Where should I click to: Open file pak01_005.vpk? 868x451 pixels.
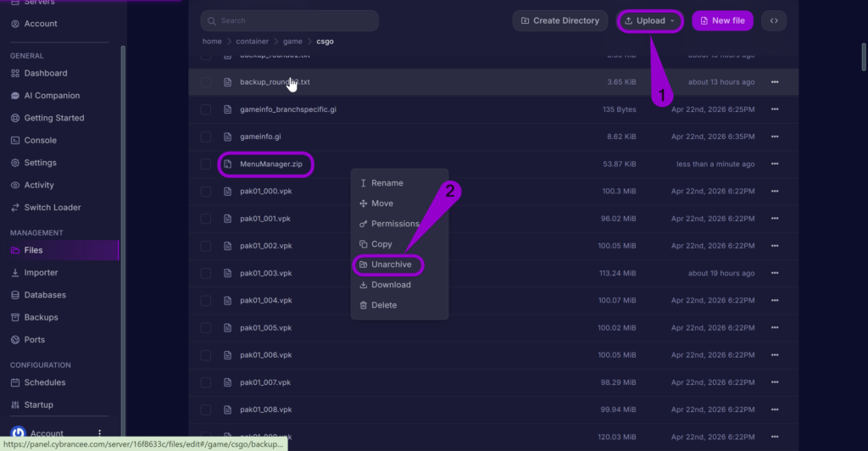tap(265, 328)
